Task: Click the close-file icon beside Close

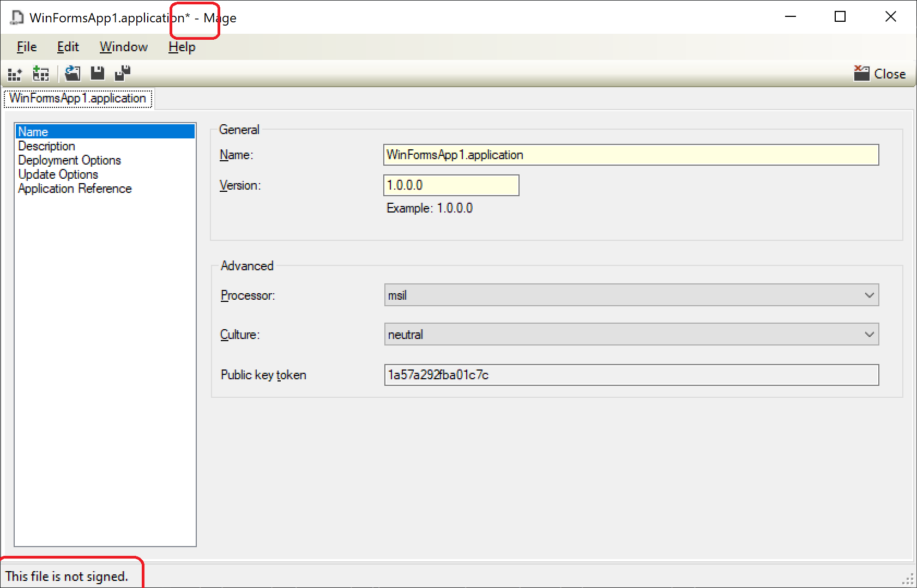Action: coord(861,73)
